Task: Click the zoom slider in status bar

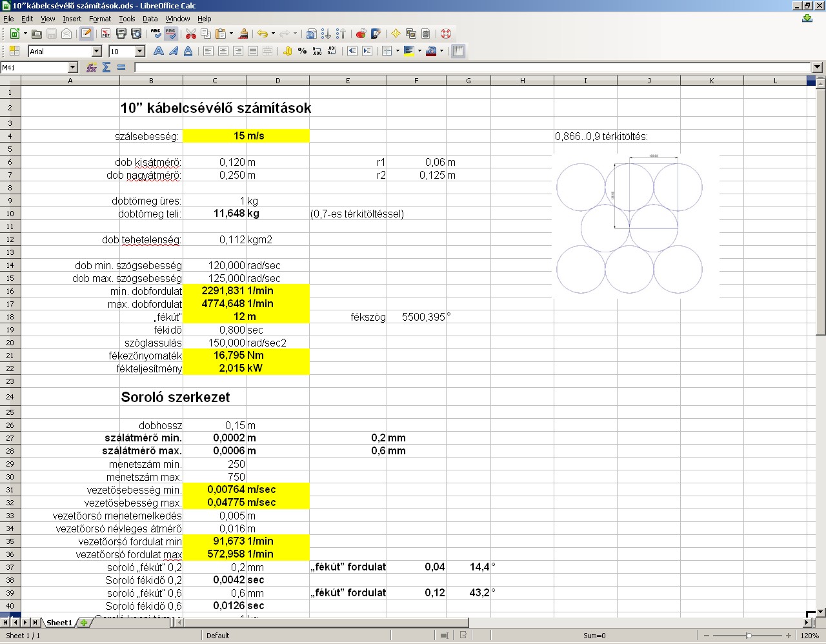Action: click(x=749, y=636)
